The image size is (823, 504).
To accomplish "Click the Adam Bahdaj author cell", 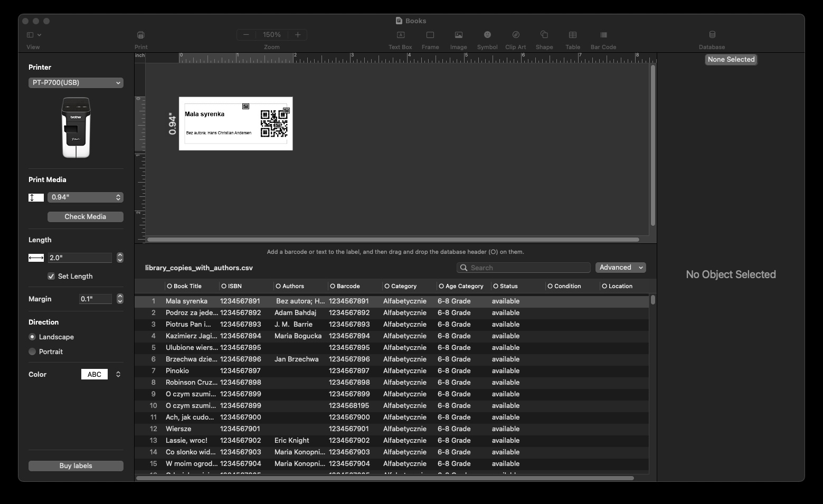I will point(295,313).
